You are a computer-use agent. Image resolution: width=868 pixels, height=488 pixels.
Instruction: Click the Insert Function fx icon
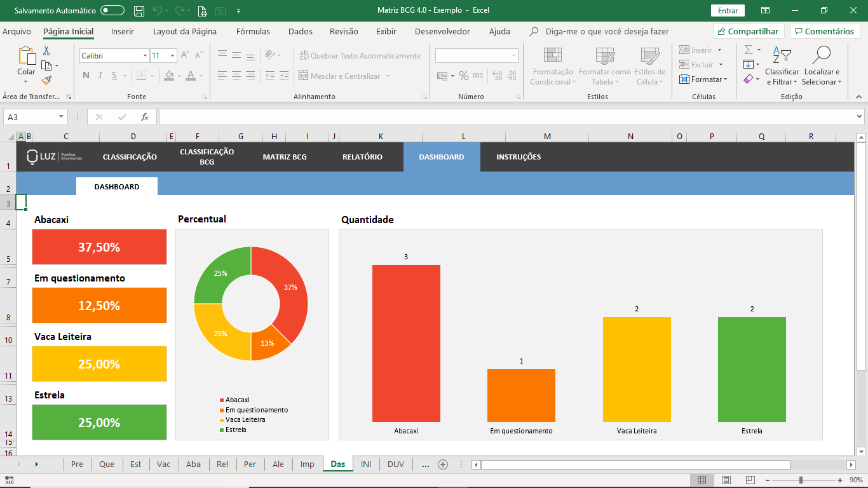coord(145,117)
